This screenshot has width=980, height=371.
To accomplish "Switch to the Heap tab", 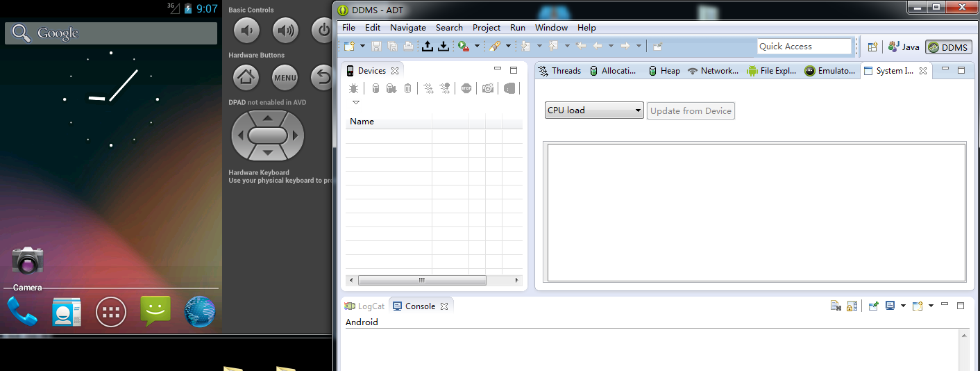I will pos(664,71).
